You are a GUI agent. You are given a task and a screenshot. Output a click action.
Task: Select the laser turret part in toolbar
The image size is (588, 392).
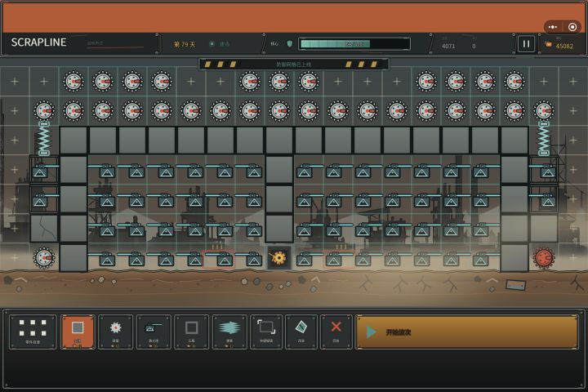click(x=154, y=332)
